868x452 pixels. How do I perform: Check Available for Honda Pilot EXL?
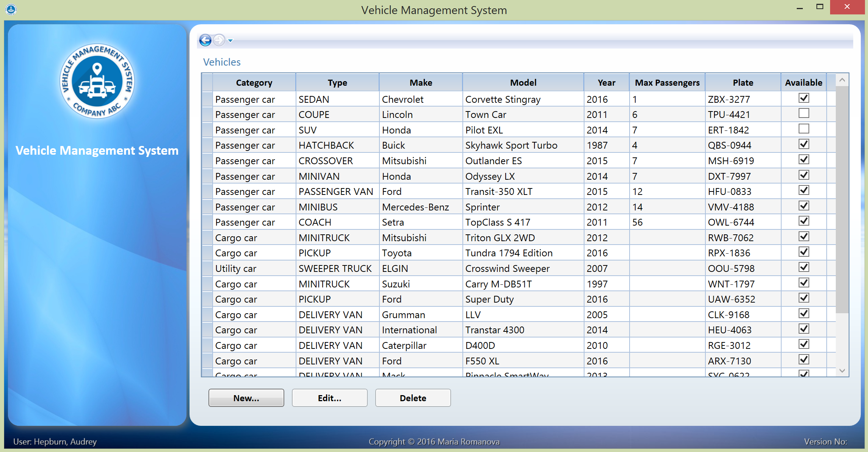coord(804,129)
